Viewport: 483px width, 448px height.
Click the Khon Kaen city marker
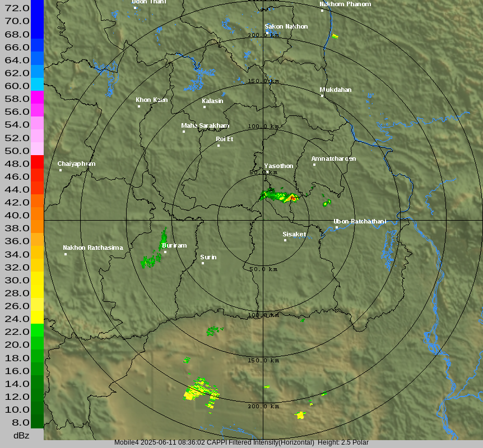pyautogui.click(x=139, y=106)
